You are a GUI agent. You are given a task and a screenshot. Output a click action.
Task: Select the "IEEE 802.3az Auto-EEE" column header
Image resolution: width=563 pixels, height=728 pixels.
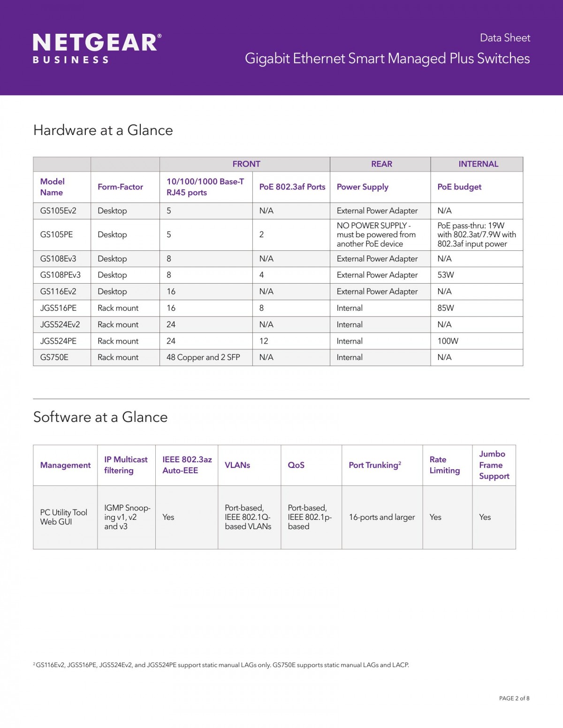click(187, 465)
